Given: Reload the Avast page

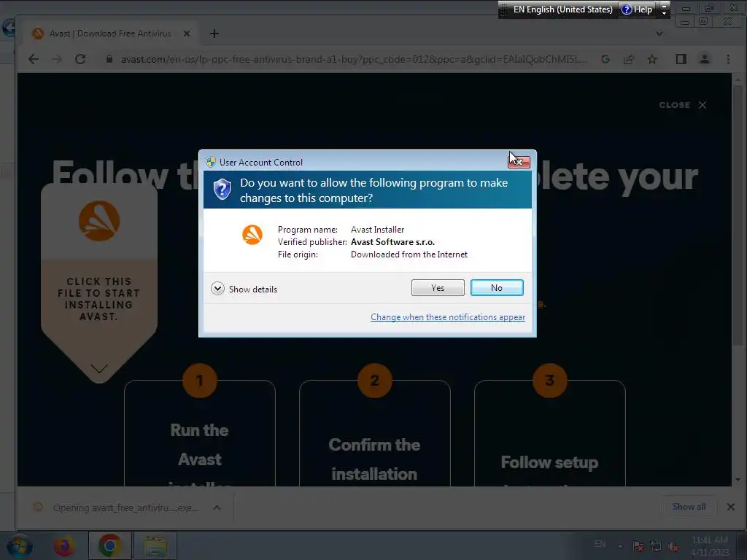Looking at the screenshot, I should point(80,59).
